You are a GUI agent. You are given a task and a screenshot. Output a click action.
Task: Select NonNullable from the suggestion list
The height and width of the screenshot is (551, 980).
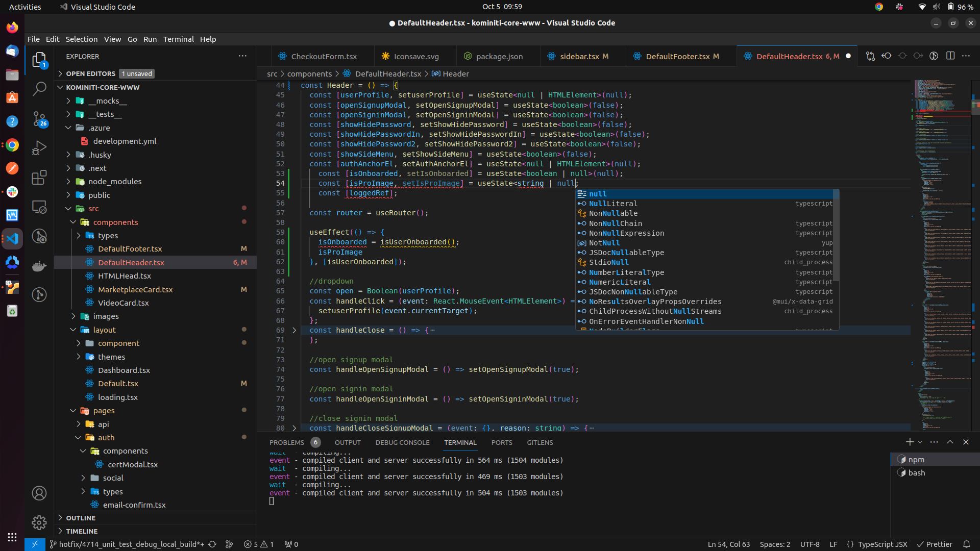click(x=613, y=213)
